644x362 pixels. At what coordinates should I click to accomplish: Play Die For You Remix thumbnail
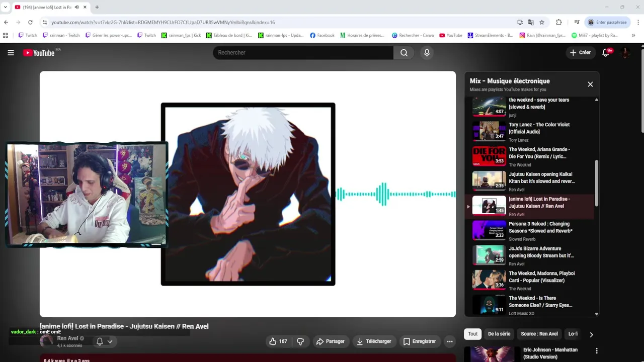489,155
